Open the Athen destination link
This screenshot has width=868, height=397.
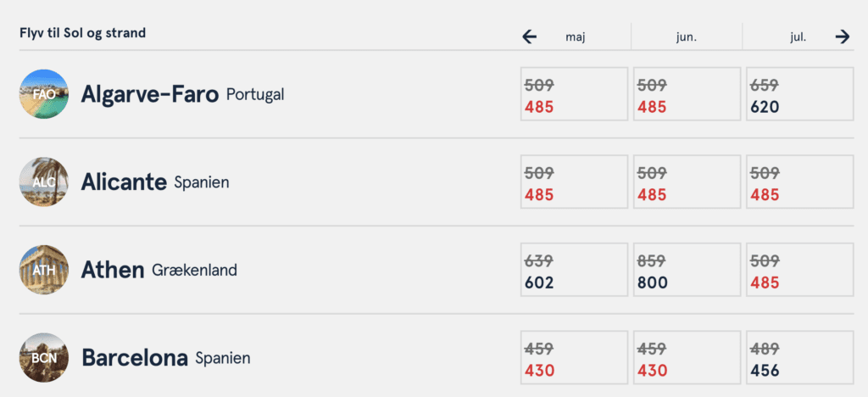(113, 270)
